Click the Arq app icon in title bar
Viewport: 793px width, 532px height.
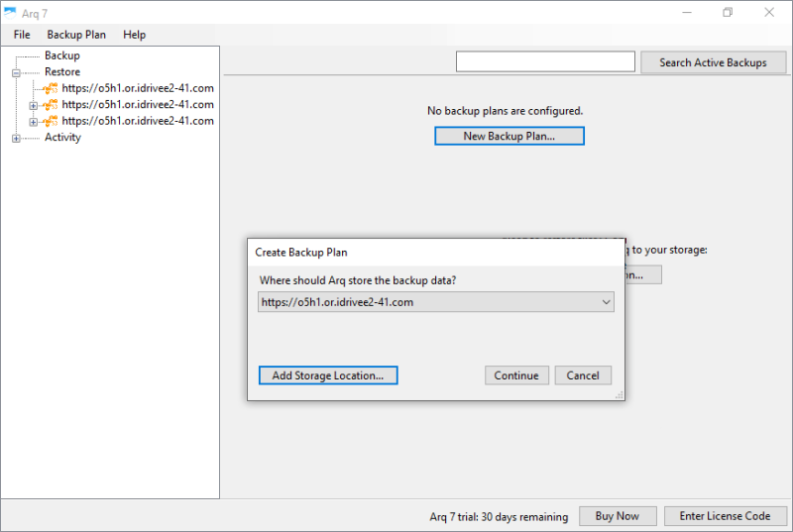(x=11, y=12)
